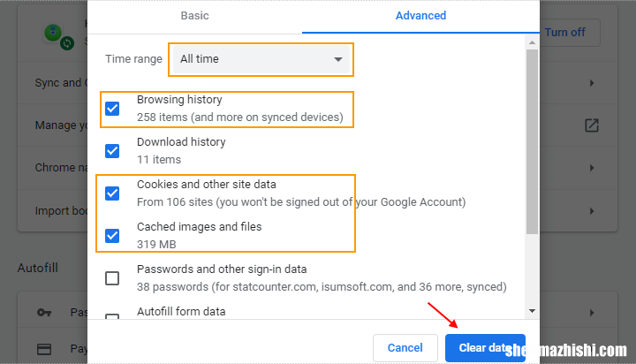Click the profile avatar icon
This screenshot has height=364, width=636.
53,33
